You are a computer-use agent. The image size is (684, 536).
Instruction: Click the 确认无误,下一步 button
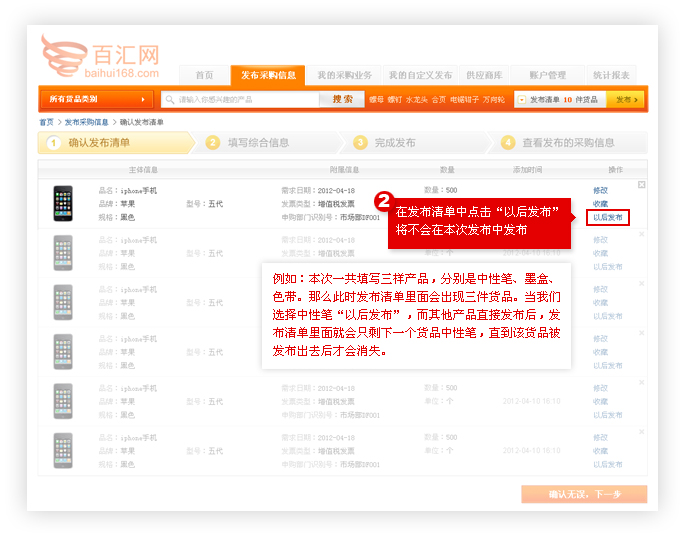coord(584,494)
